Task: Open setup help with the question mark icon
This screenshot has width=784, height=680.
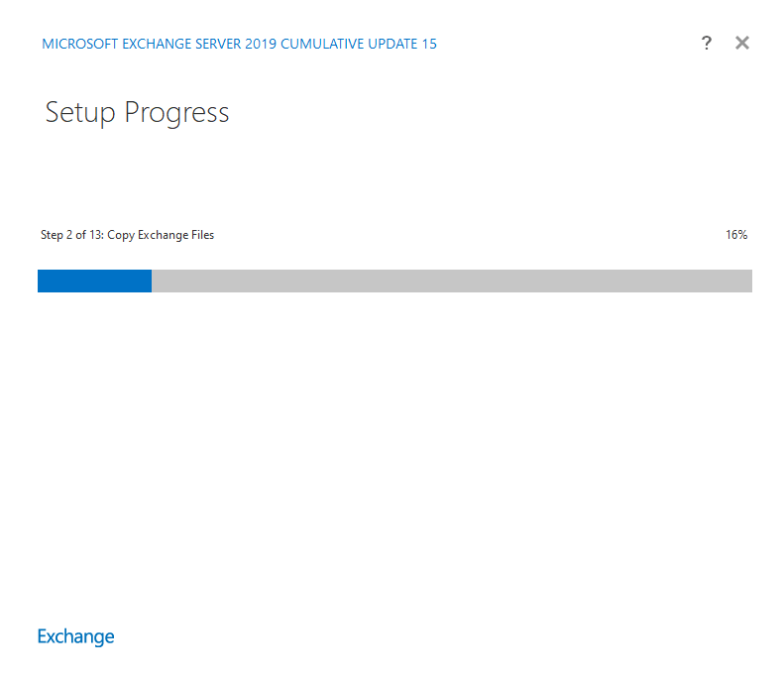Action: pyautogui.click(x=706, y=43)
